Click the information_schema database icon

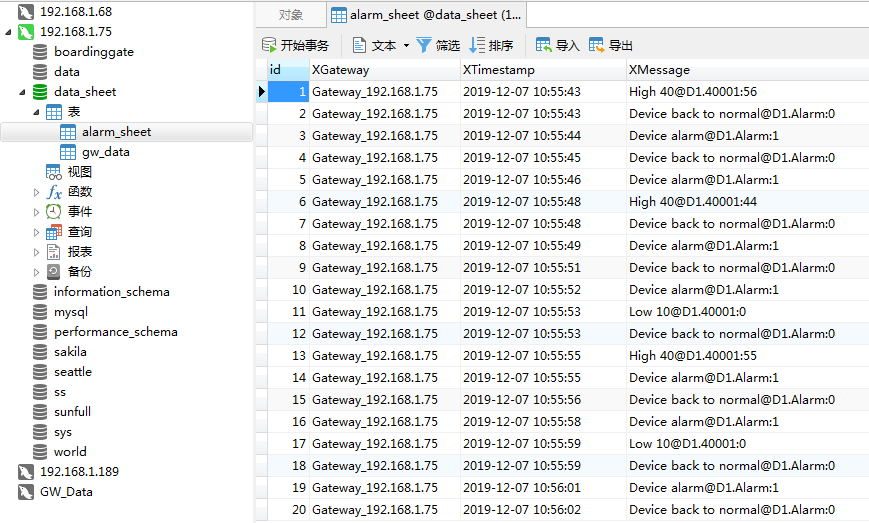40,292
